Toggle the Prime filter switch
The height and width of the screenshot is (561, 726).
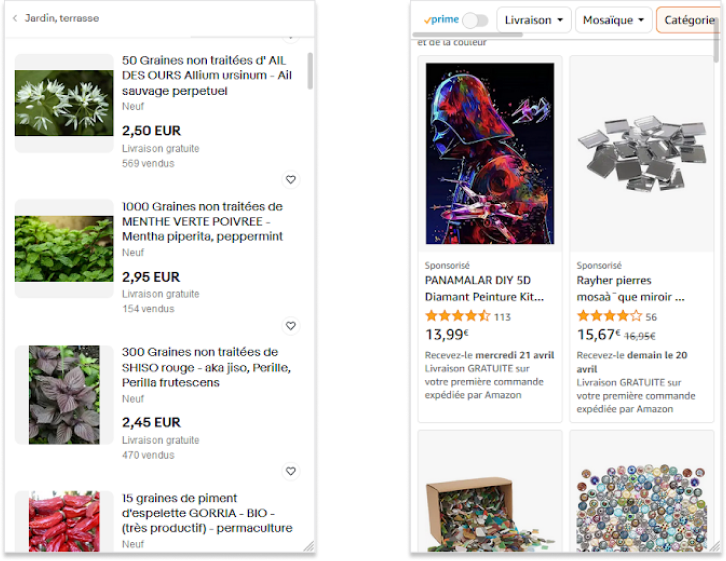click(475, 20)
